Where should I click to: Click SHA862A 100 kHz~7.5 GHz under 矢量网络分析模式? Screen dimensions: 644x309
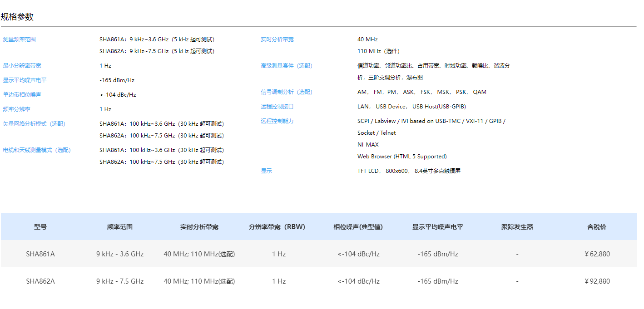162,136
